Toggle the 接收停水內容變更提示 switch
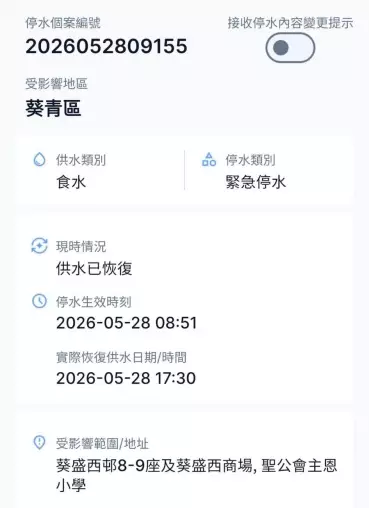 point(290,48)
